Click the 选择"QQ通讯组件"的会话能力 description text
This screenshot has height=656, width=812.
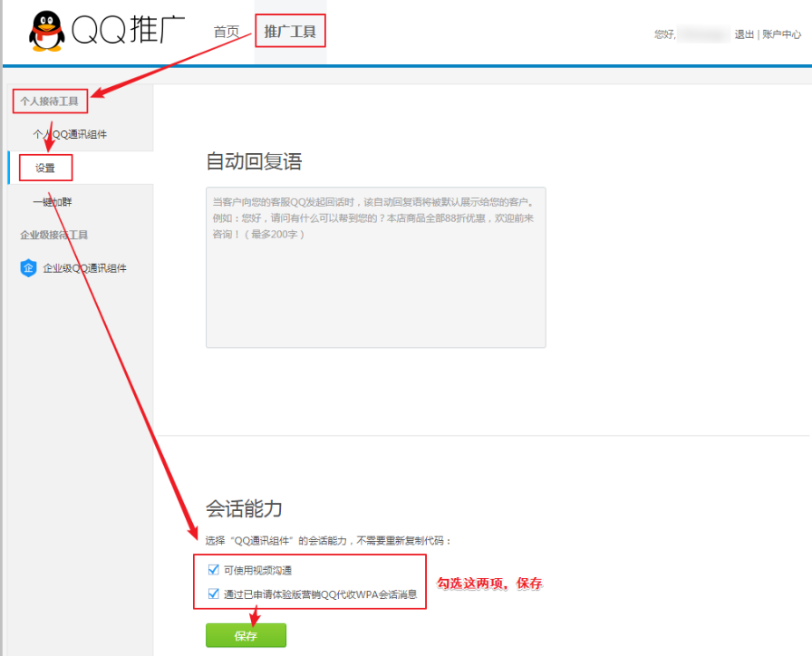[328, 541]
